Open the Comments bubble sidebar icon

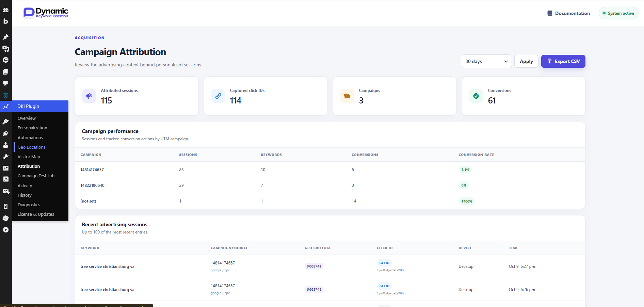[5, 83]
